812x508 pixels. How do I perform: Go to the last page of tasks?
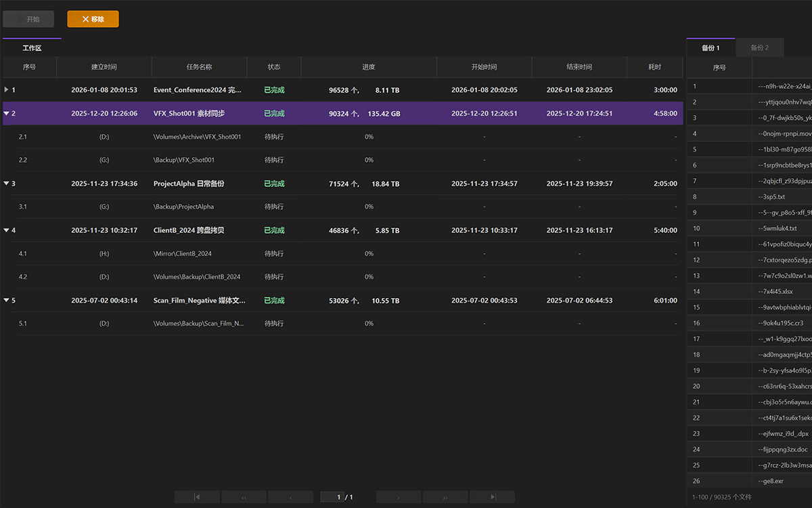pos(492,497)
